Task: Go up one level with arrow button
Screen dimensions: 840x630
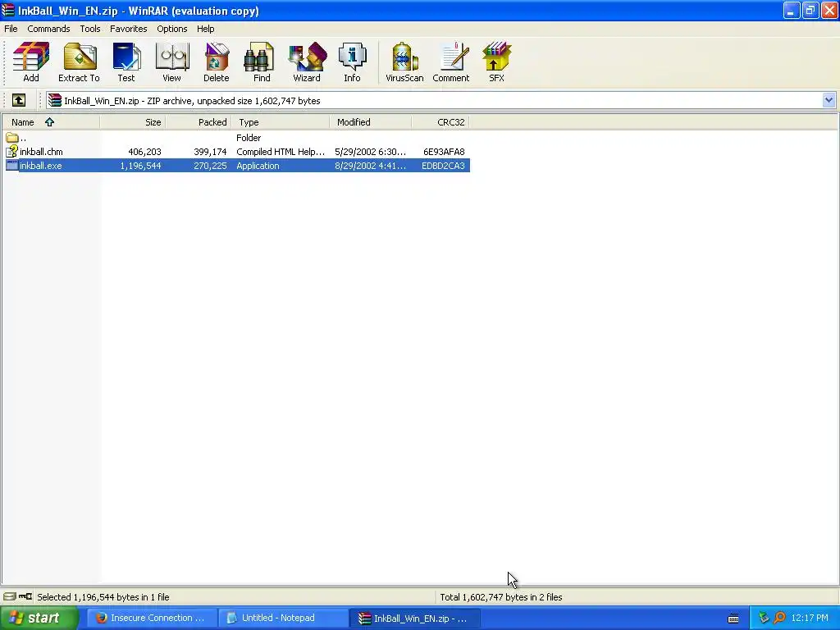Action: (19, 100)
